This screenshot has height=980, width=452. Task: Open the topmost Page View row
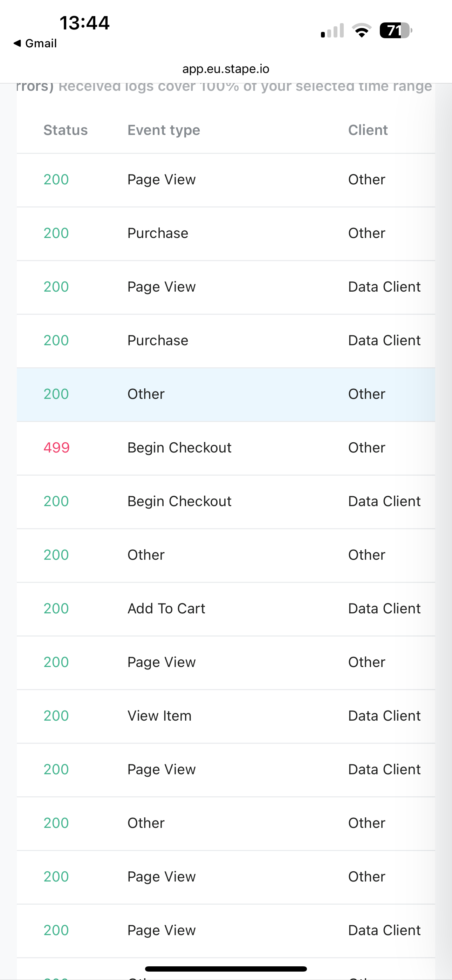click(x=226, y=180)
